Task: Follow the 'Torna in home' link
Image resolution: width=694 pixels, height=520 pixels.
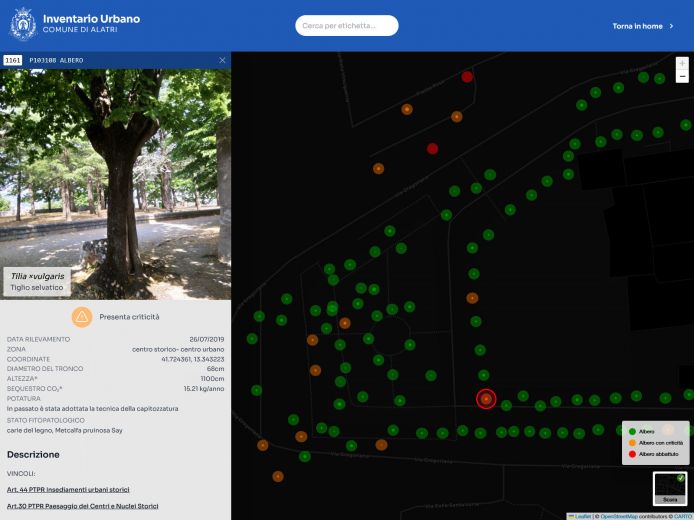Action: click(x=637, y=26)
